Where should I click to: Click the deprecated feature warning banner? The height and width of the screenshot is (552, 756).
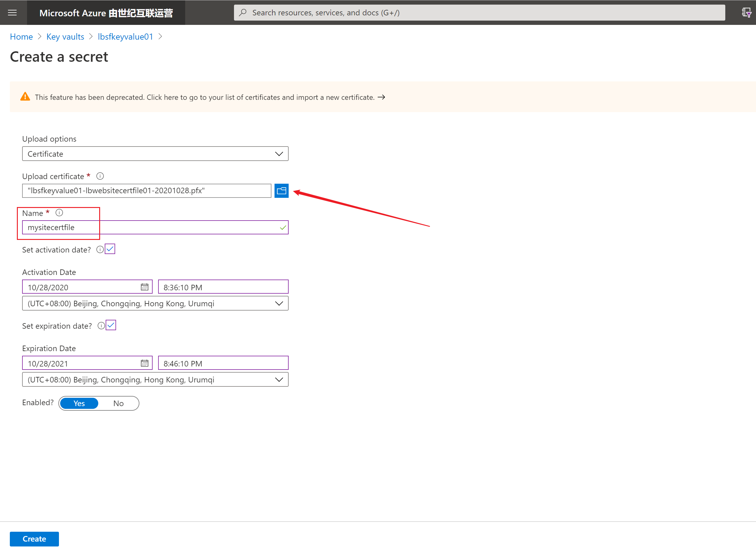pos(205,97)
